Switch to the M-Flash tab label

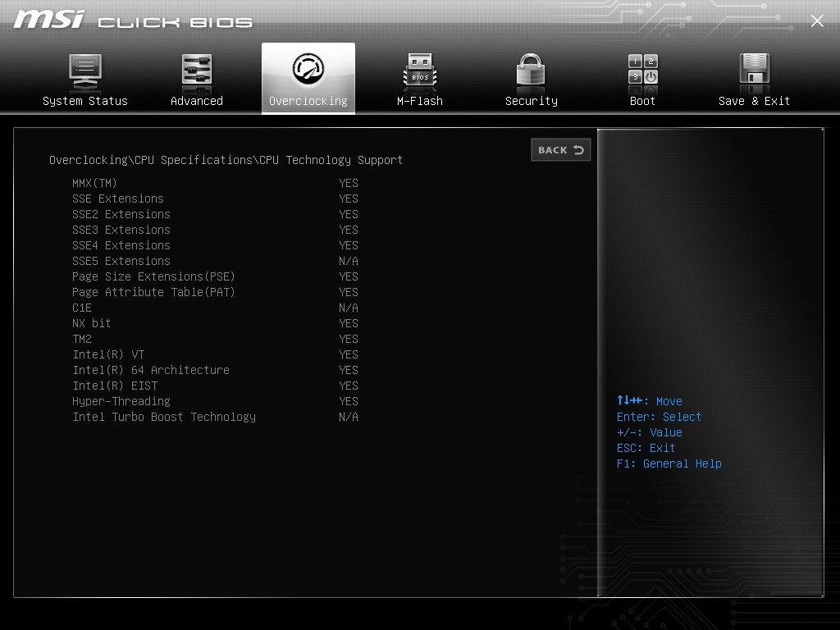point(420,101)
